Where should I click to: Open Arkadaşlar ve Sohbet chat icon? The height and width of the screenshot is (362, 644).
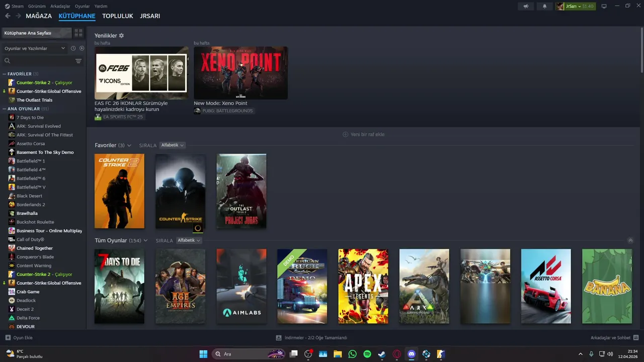click(x=636, y=338)
